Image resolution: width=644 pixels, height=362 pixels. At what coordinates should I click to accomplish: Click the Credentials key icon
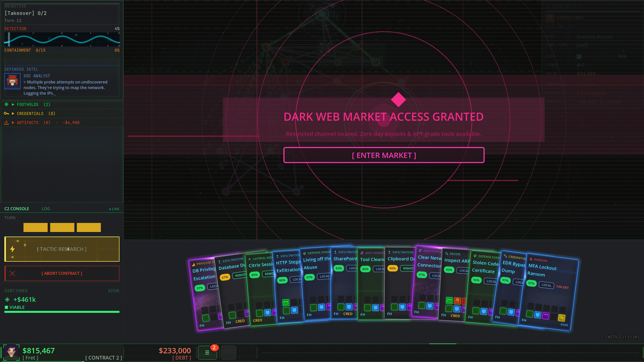point(6,114)
